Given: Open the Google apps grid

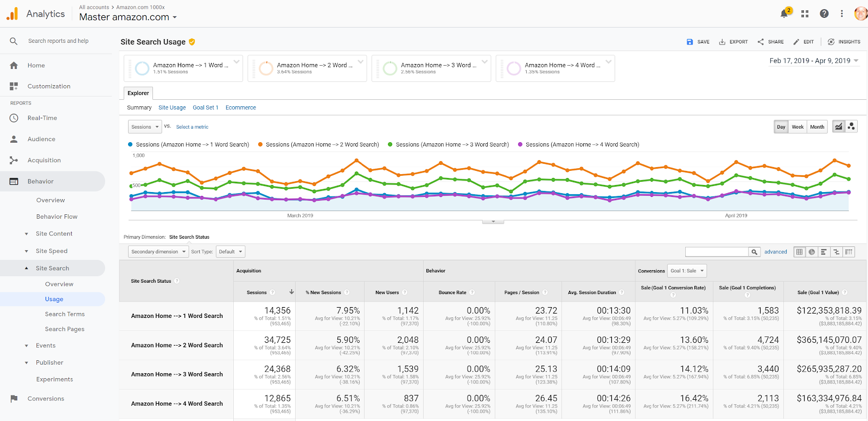Looking at the screenshot, I should tap(805, 14).
